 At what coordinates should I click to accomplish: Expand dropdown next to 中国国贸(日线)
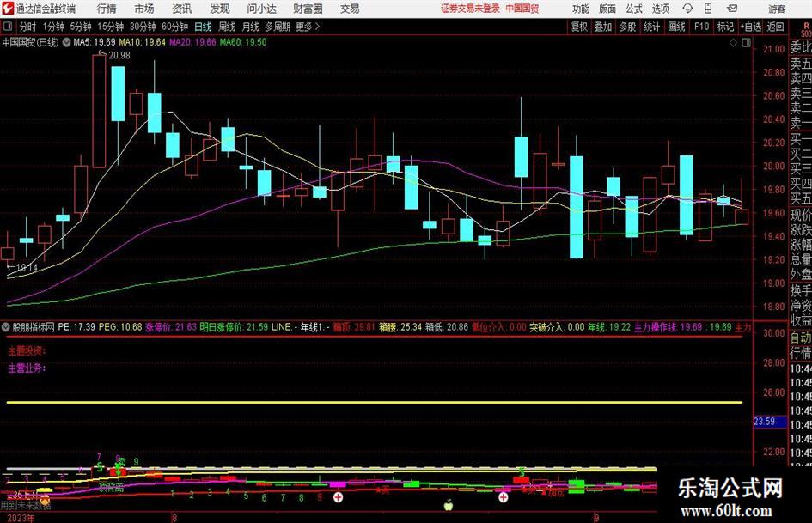point(67,42)
